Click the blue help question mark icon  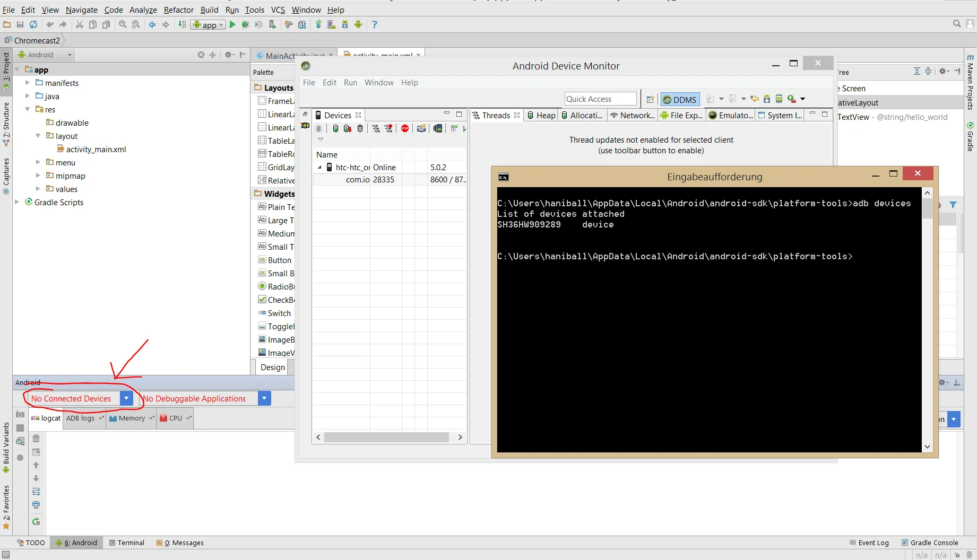pos(375,24)
